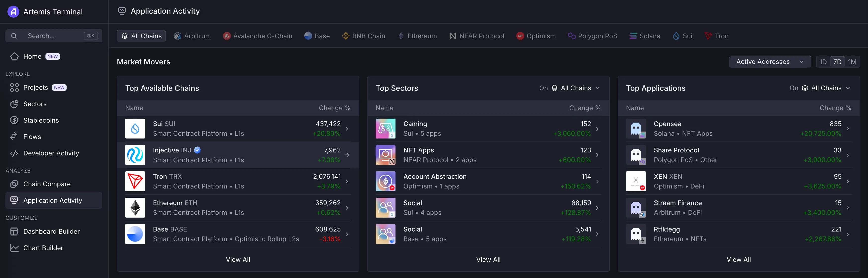Click Name column header in Top Applications
Screen dimensions: 868x278
point(635,108)
